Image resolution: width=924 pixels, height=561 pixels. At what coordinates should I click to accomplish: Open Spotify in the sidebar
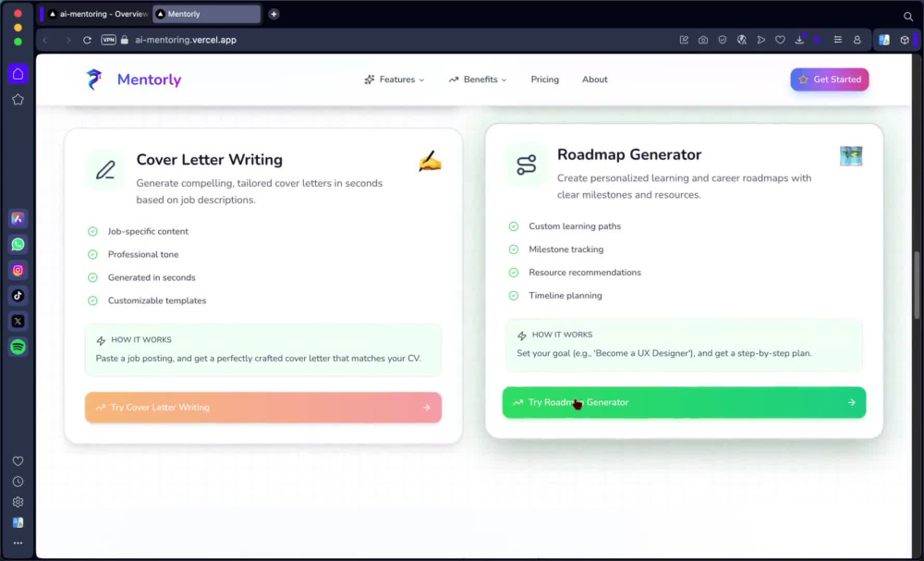pos(18,348)
